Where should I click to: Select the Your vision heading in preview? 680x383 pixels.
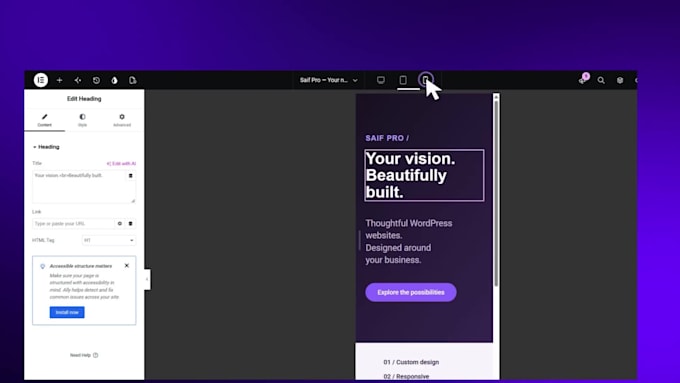click(x=424, y=175)
